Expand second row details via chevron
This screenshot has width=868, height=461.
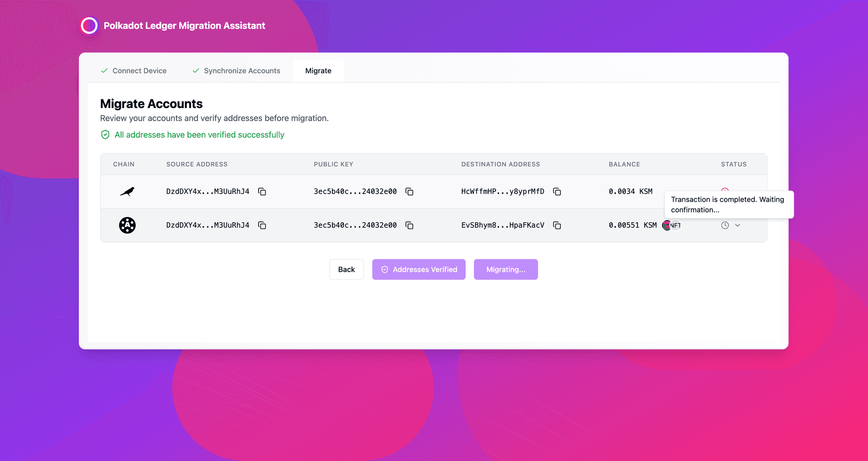click(737, 225)
